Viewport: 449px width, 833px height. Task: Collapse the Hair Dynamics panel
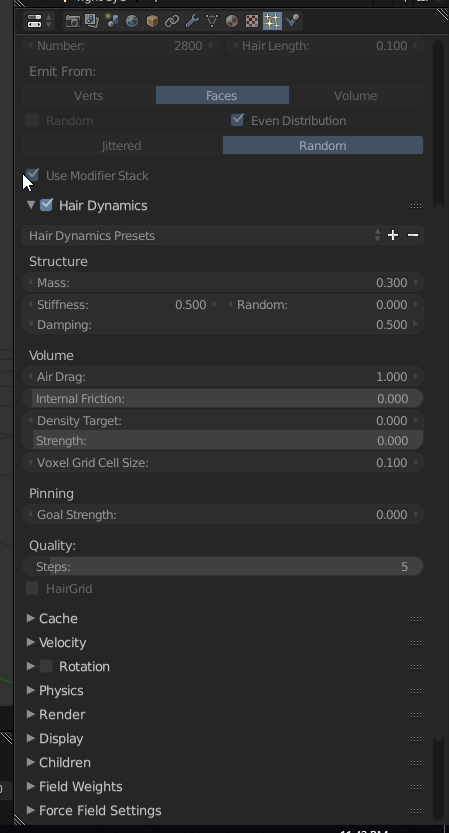pyautogui.click(x=31, y=205)
